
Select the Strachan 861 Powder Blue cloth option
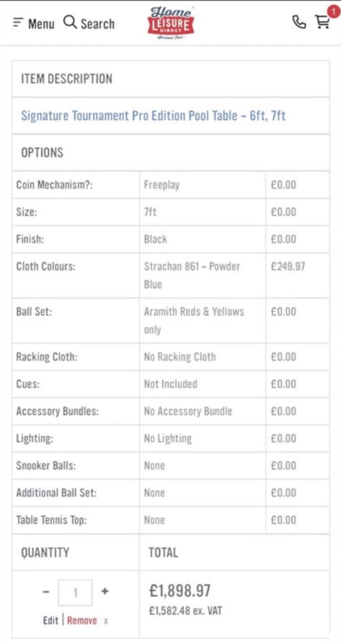[192, 275]
